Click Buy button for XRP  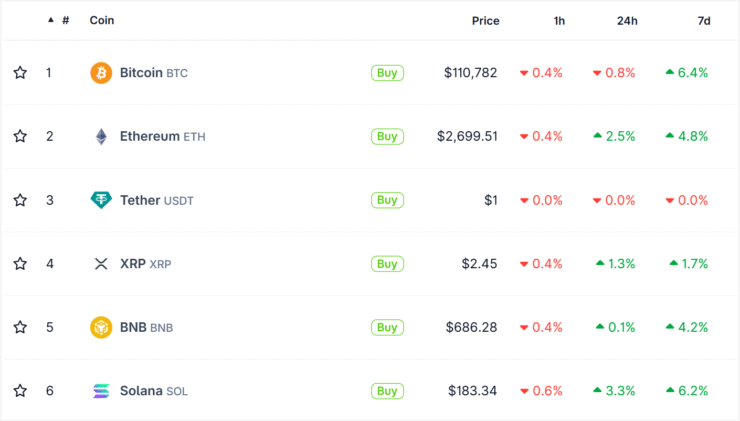(x=387, y=264)
